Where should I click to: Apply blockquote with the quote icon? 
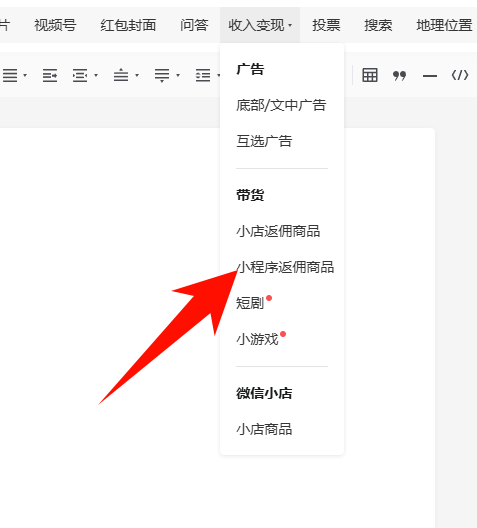coord(399,75)
